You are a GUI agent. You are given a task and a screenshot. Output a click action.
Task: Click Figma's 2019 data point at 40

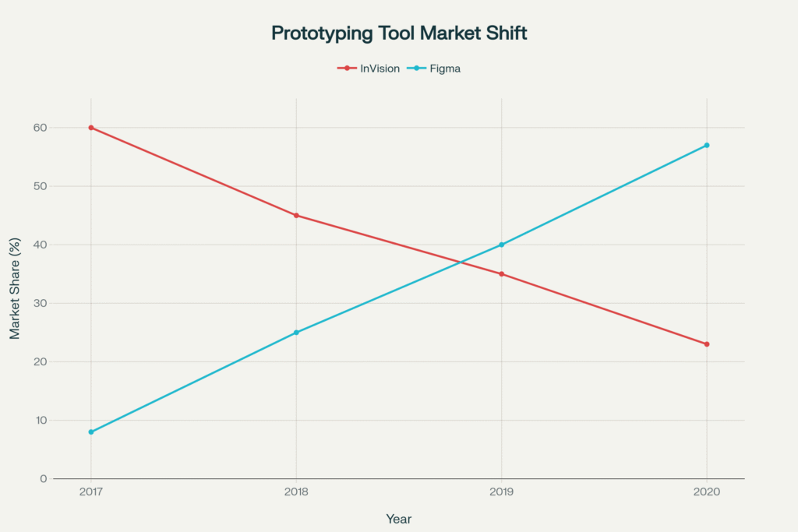(502, 245)
